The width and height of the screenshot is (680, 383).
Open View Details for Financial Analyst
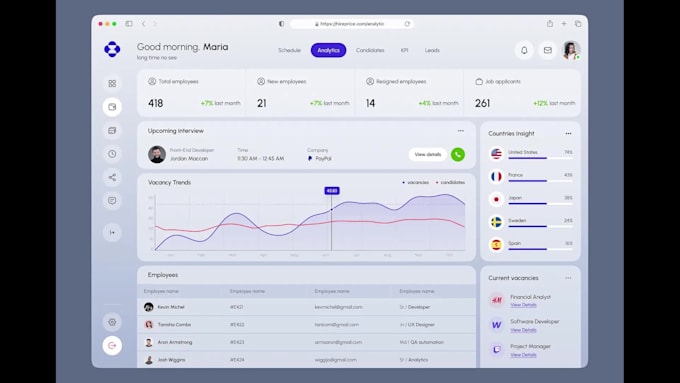click(523, 305)
